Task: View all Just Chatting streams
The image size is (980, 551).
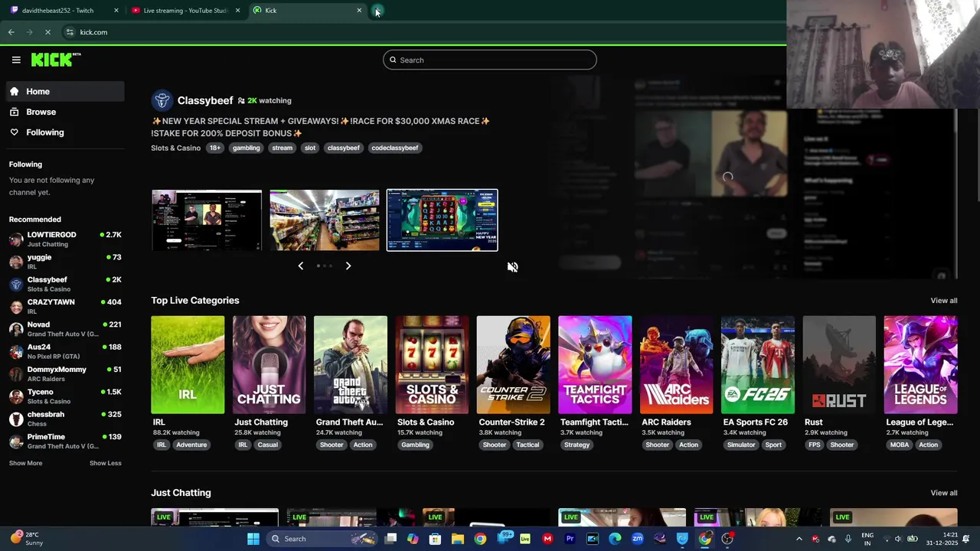Action: (943, 493)
